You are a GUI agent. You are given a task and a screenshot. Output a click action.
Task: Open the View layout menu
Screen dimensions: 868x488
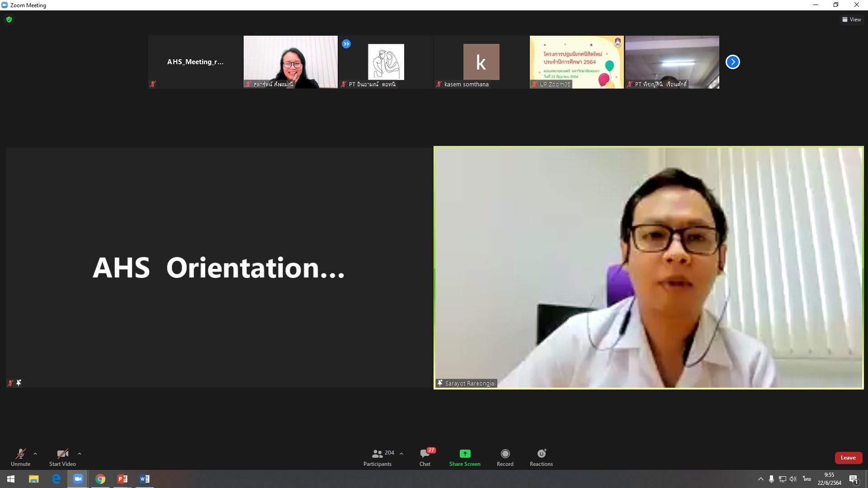coord(852,19)
